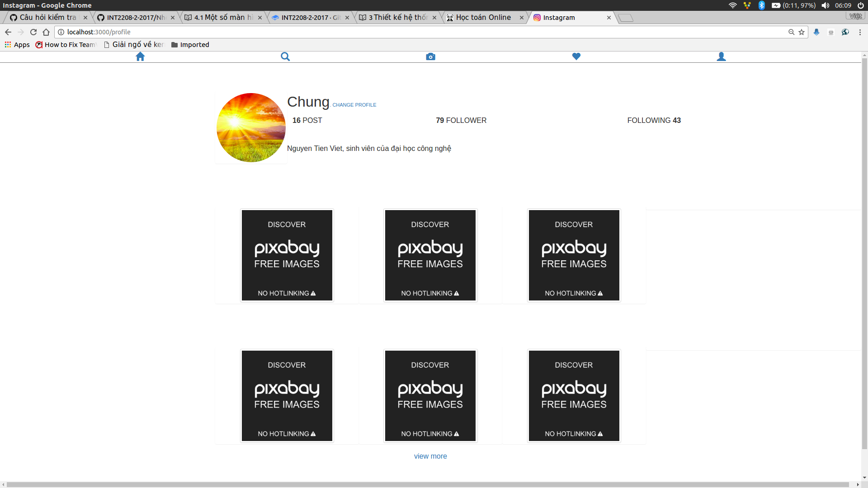Click the power session icon
The height and width of the screenshot is (488, 868).
[x=861, y=5]
